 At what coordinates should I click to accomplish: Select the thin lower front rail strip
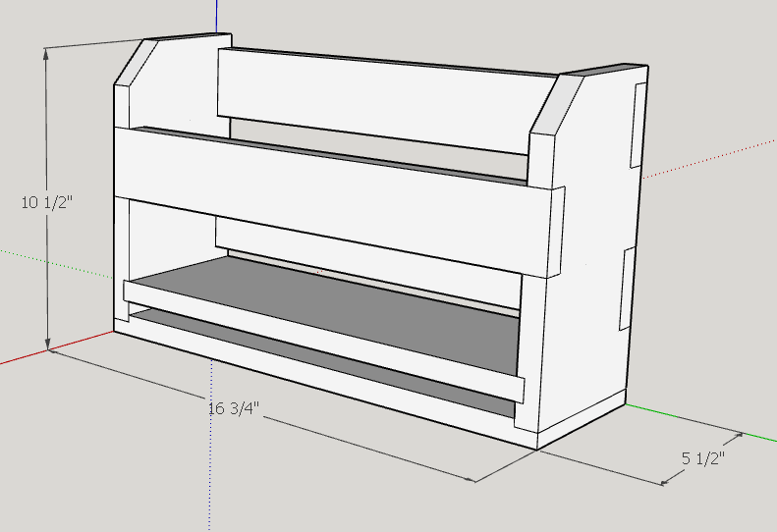coord(323,342)
